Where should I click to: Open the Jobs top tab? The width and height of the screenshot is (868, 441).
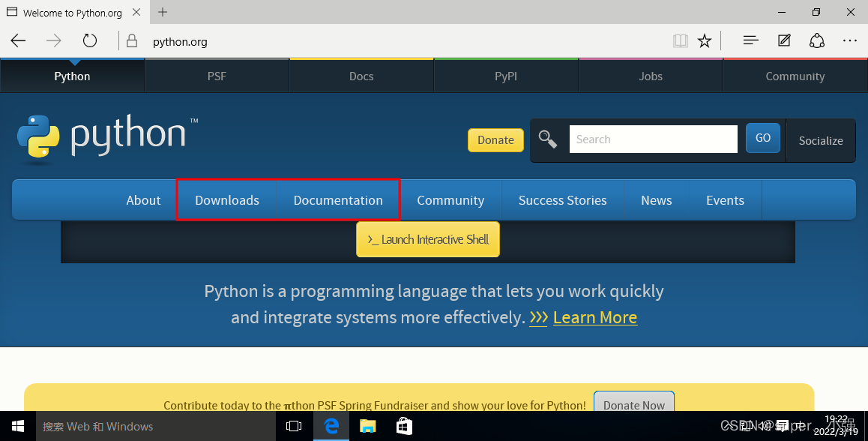tap(651, 76)
